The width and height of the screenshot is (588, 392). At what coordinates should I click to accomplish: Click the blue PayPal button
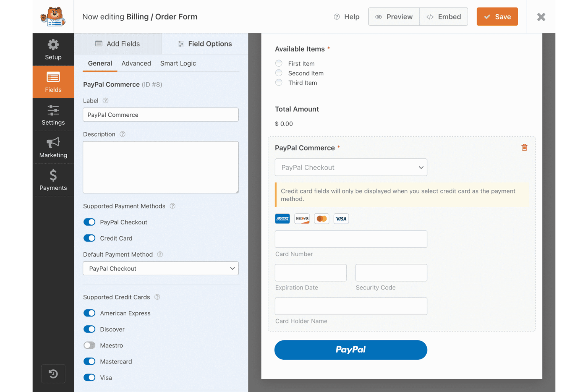tap(351, 350)
